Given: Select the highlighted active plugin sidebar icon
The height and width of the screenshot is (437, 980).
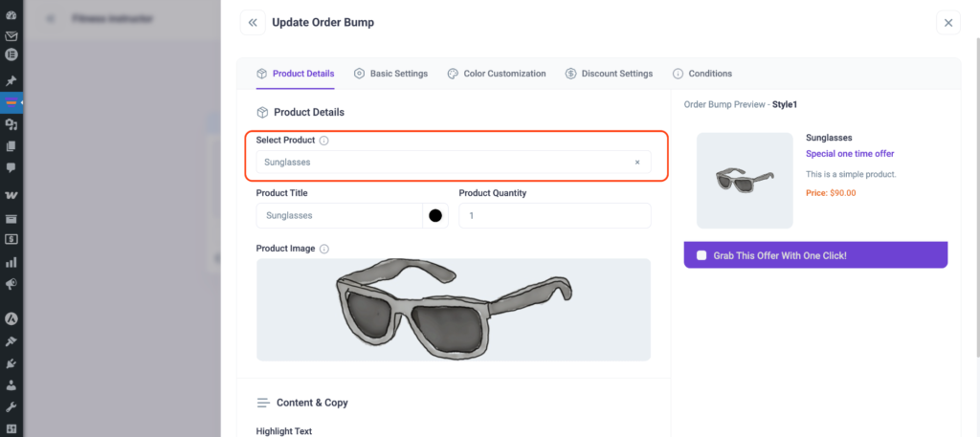Looking at the screenshot, I should tap(11, 102).
